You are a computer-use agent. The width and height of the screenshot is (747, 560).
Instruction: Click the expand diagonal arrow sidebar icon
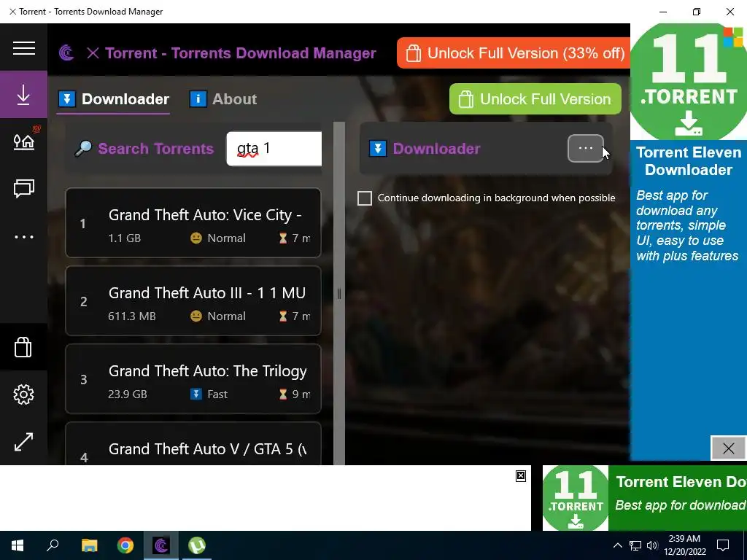(x=23, y=442)
